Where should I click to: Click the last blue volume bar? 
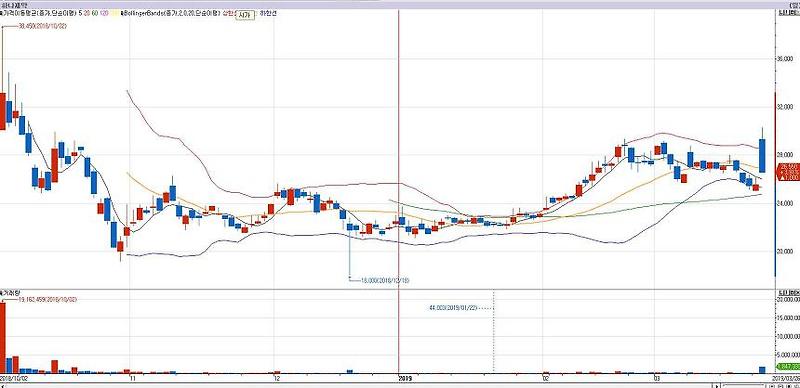(x=762, y=370)
